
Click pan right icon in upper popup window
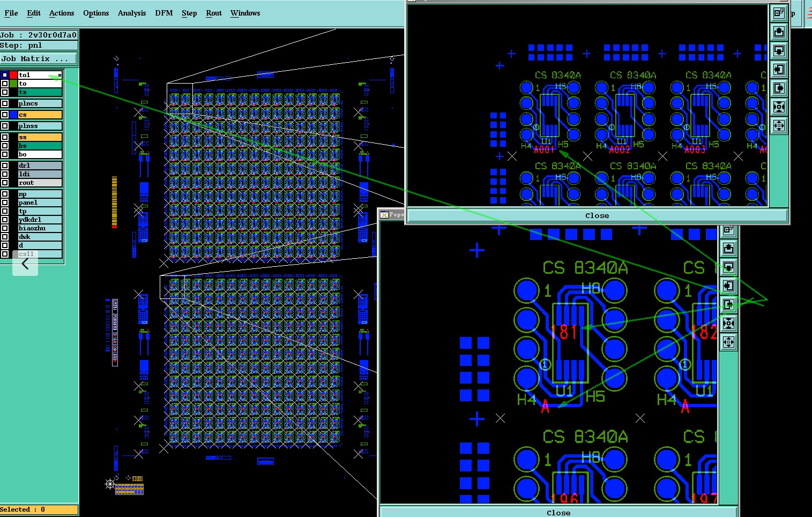(779, 88)
